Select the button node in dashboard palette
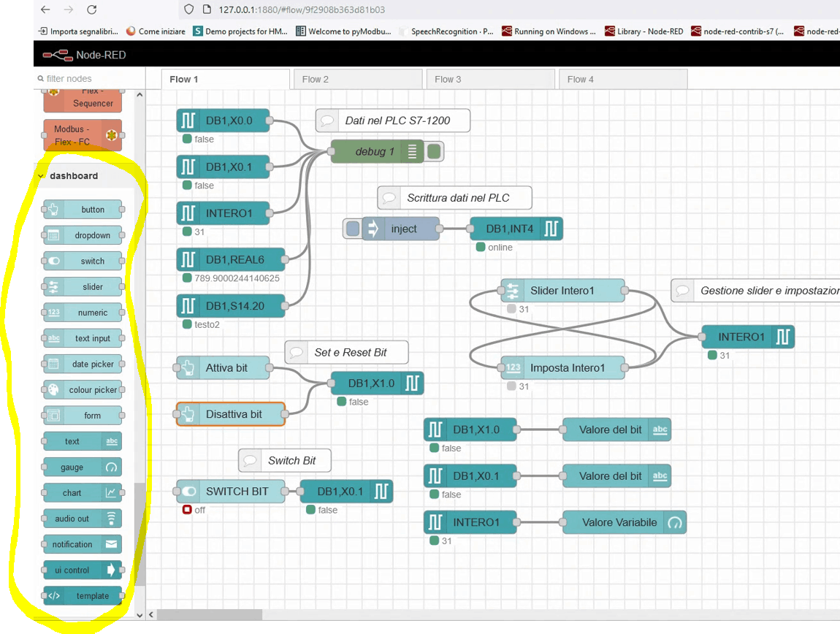Viewport: 840px width, 634px height. tap(83, 210)
